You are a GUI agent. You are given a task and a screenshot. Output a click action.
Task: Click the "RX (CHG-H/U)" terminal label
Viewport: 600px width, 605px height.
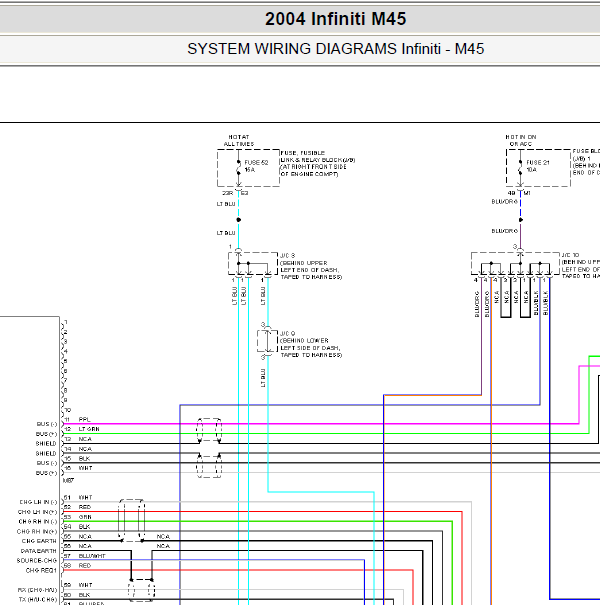[37, 590]
